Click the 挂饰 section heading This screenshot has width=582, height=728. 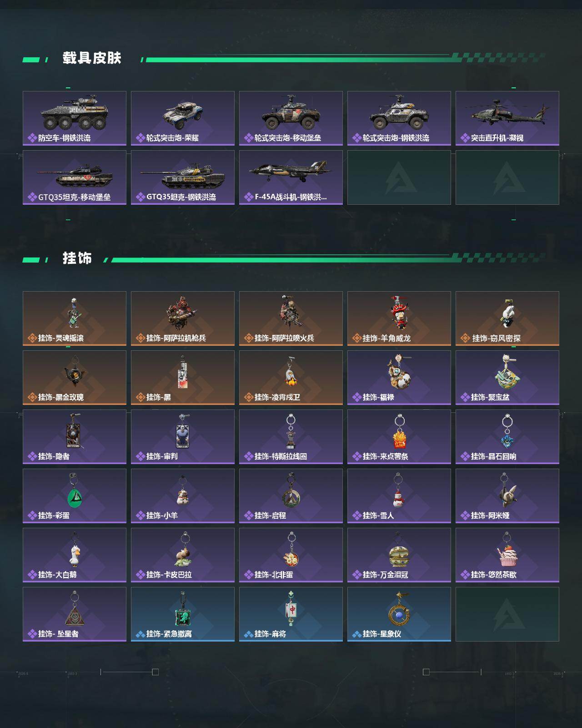coord(77,258)
